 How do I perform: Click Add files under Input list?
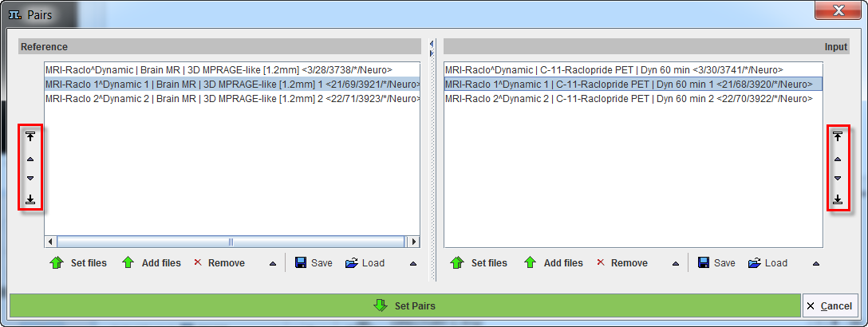(554, 263)
